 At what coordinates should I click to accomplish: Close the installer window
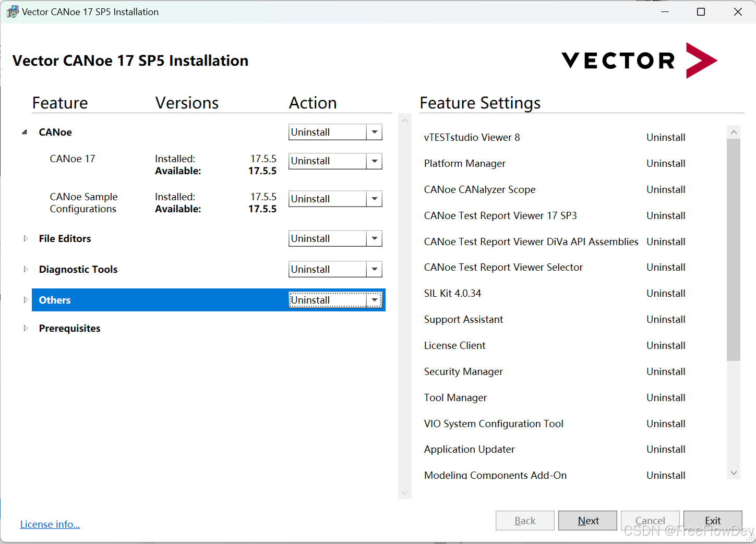tap(737, 11)
